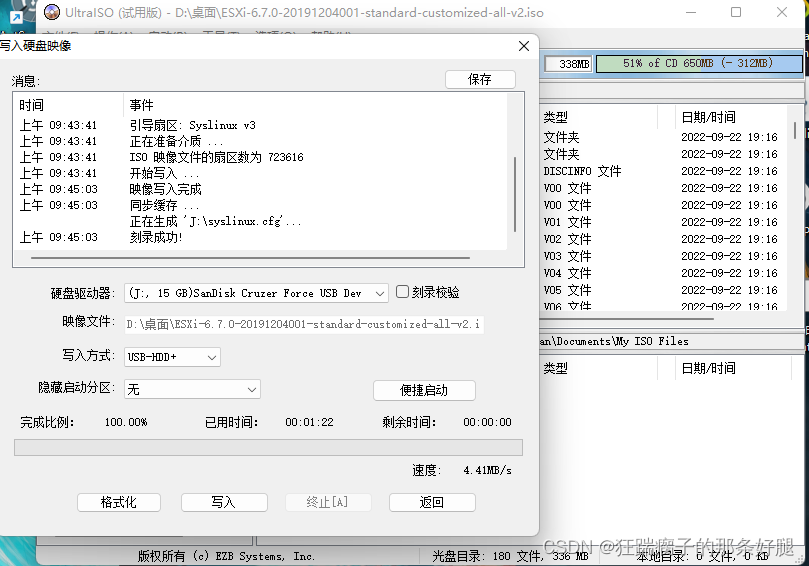Close the write disk image dialog
This screenshot has height=566, width=809.
[x=524, y=46]
